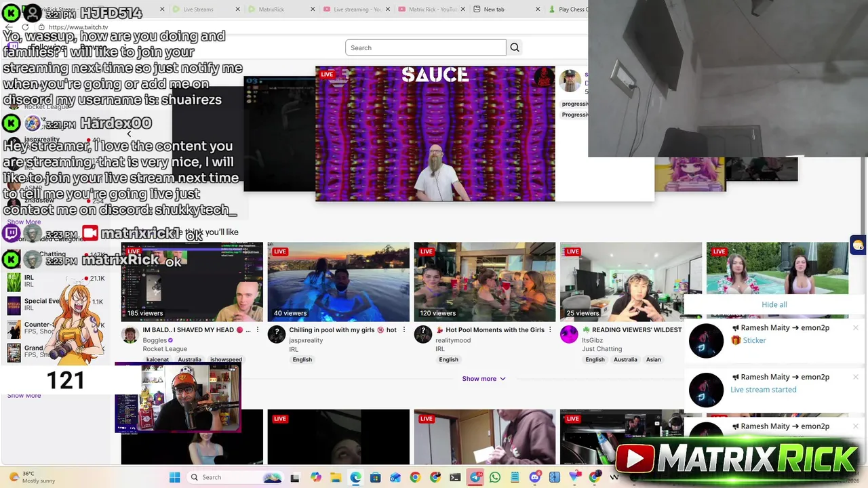Open jaspxreality channel name link

tap(306, 340)
